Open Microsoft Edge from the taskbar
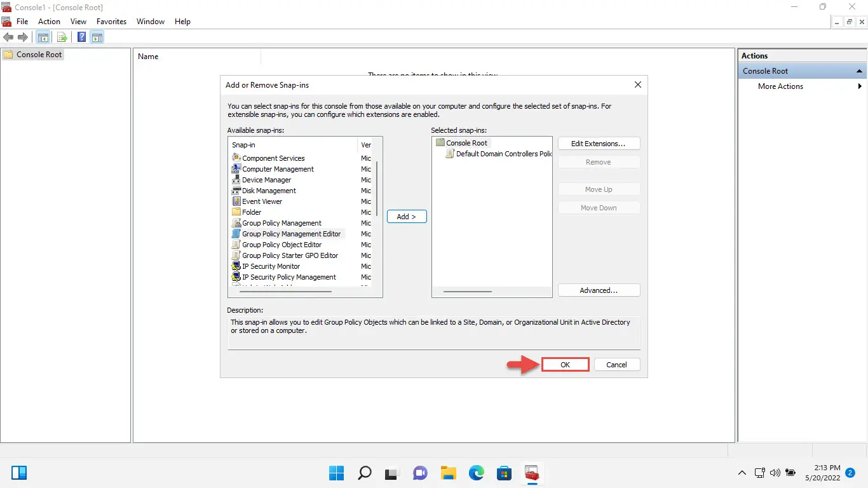 pos(476,473)
